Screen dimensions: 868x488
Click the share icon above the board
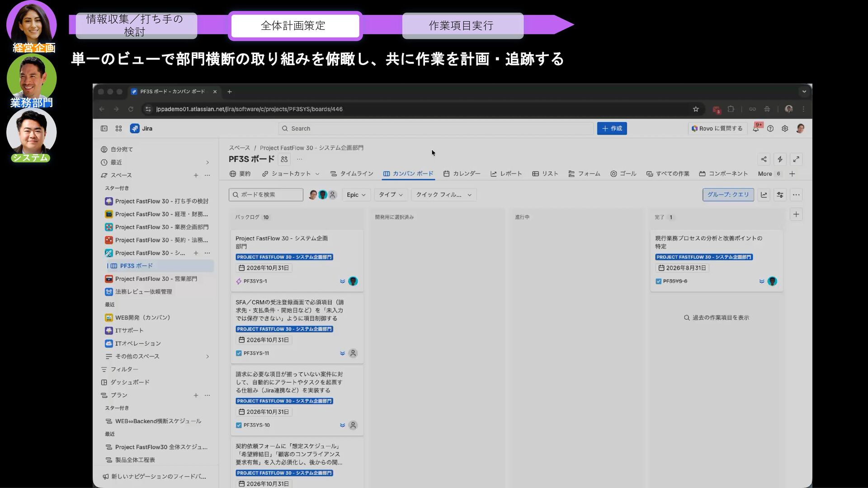(x=764, y=159)
